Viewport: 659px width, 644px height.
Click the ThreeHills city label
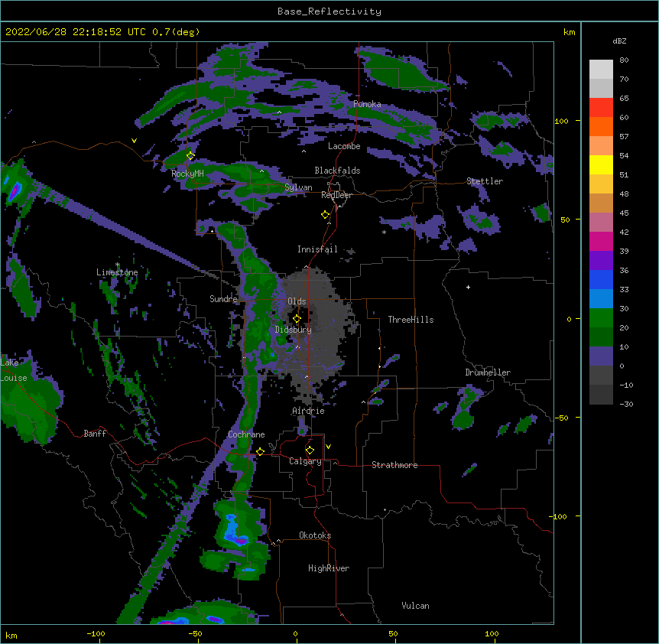pos(411,320)
